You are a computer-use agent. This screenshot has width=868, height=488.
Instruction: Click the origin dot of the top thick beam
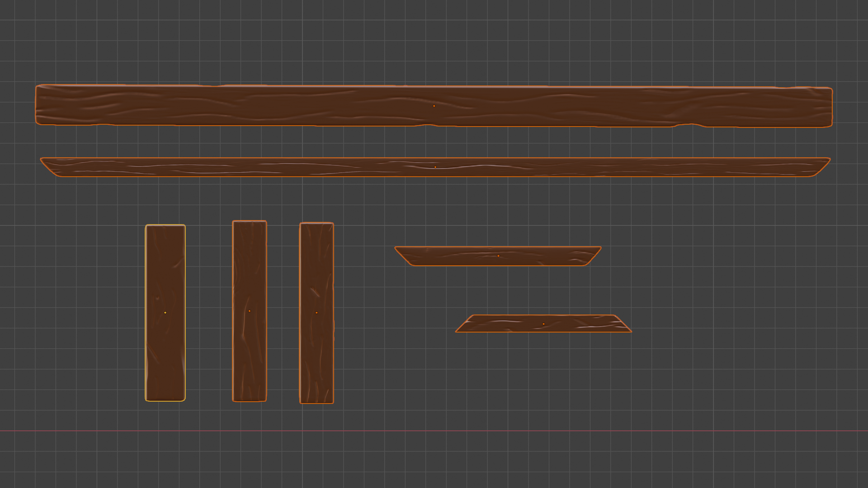tap(434, 106)
